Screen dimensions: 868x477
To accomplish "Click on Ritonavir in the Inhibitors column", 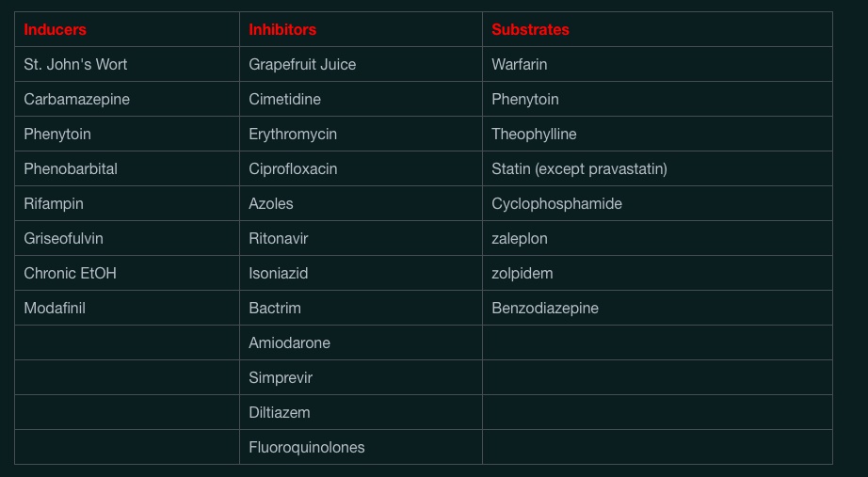I will (278, 238).
